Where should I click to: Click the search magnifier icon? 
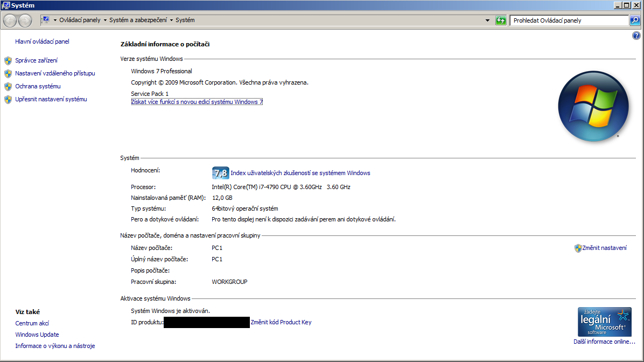[634, 20]
